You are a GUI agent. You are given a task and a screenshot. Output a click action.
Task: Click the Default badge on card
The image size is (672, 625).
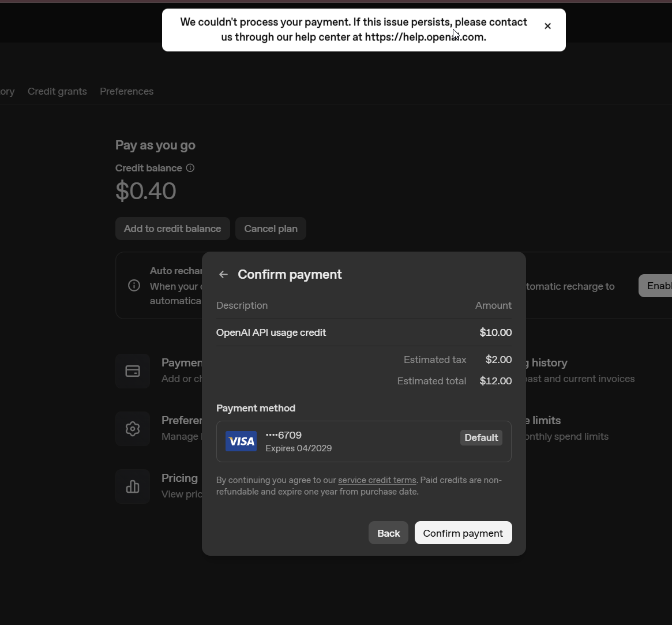[x=481, y=437]
